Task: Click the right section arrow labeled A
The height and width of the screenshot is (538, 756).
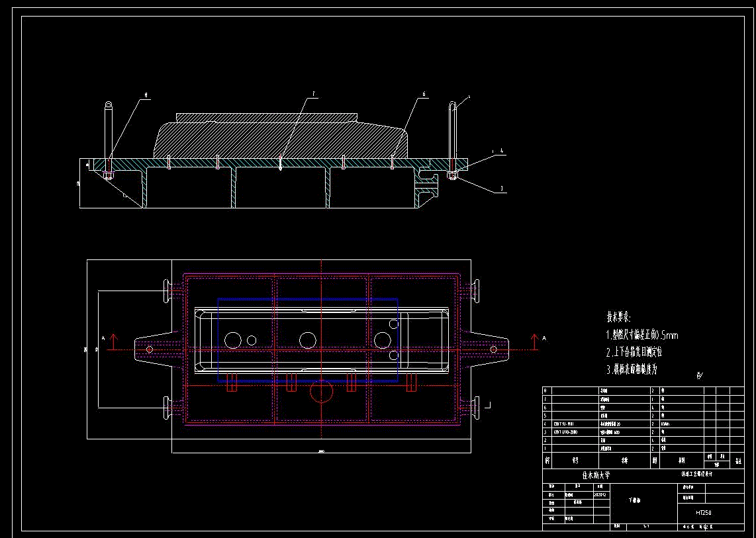Action: click(535, 341)
